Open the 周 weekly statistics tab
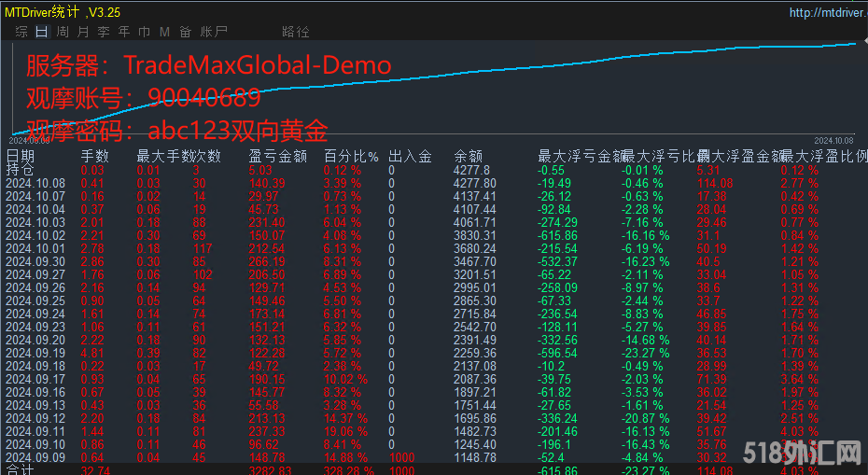 pos(62,32)
